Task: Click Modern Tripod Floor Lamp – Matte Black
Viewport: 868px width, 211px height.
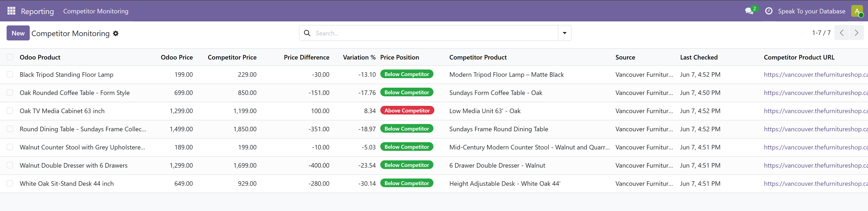Action: pyautogui.click(x=507, y=74)
